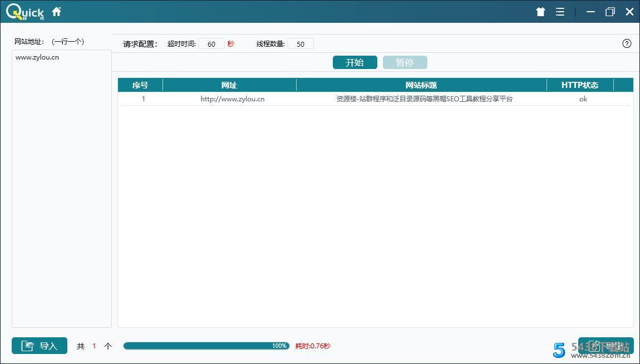This screenshot has height=364, width=640.
Task: Click the 秒 timeout unit label icon area
Action: click(x=231, y=43)
